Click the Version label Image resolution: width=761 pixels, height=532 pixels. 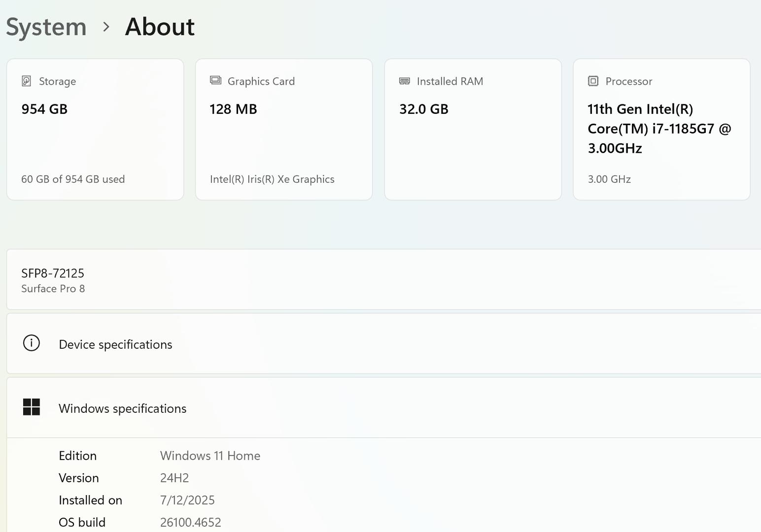click(79, 478)
